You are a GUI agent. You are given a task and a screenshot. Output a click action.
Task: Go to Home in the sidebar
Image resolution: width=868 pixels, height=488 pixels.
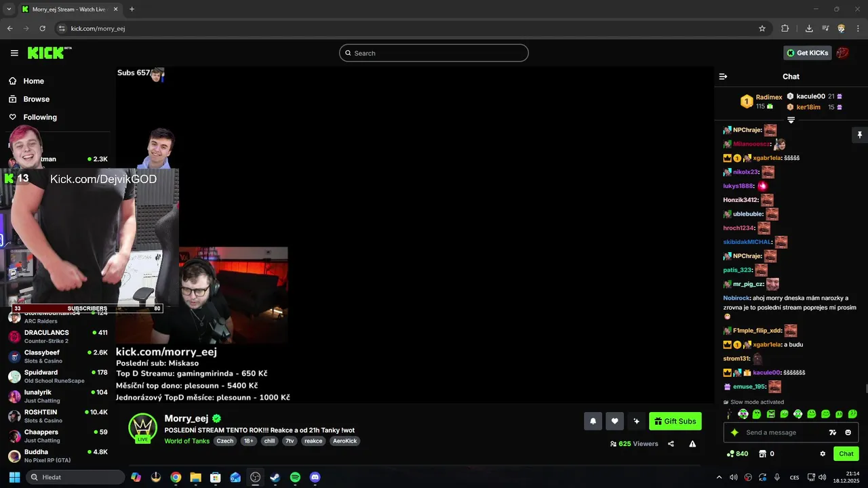click(x=33, y=81)
